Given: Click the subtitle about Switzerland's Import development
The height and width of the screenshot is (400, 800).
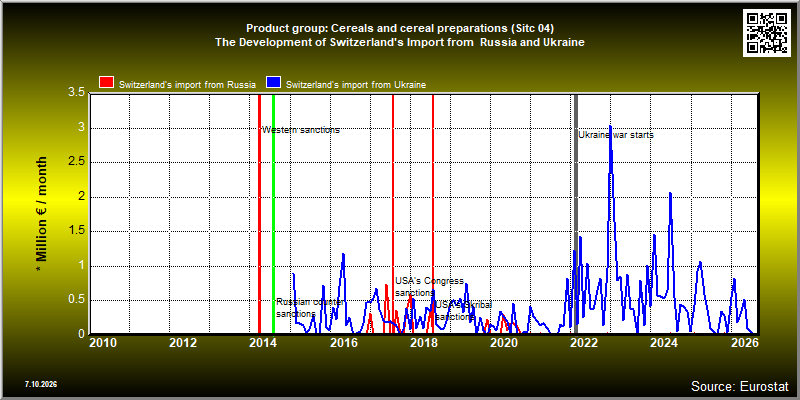Looking at the screenshot, I should tap(400, 42).
